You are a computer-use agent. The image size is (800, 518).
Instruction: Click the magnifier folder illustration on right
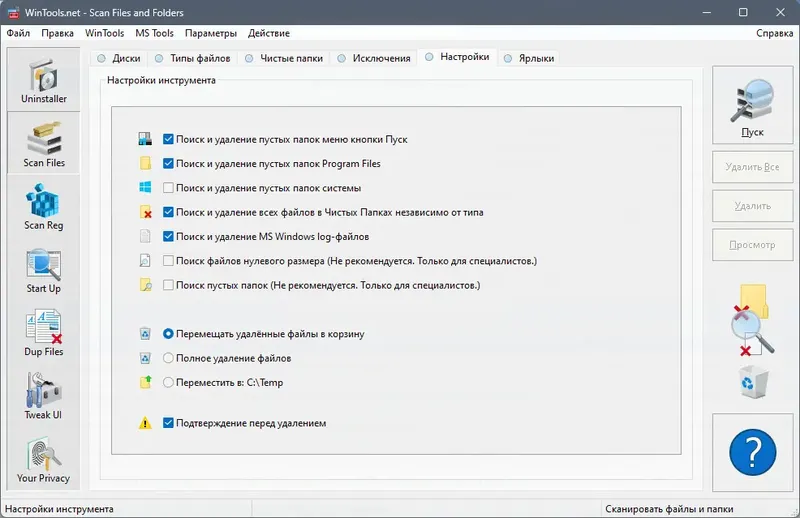click(753, 320)
